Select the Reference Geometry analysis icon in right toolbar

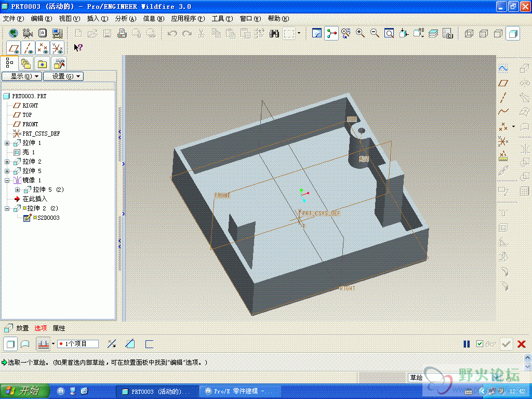tap(503, 156)
